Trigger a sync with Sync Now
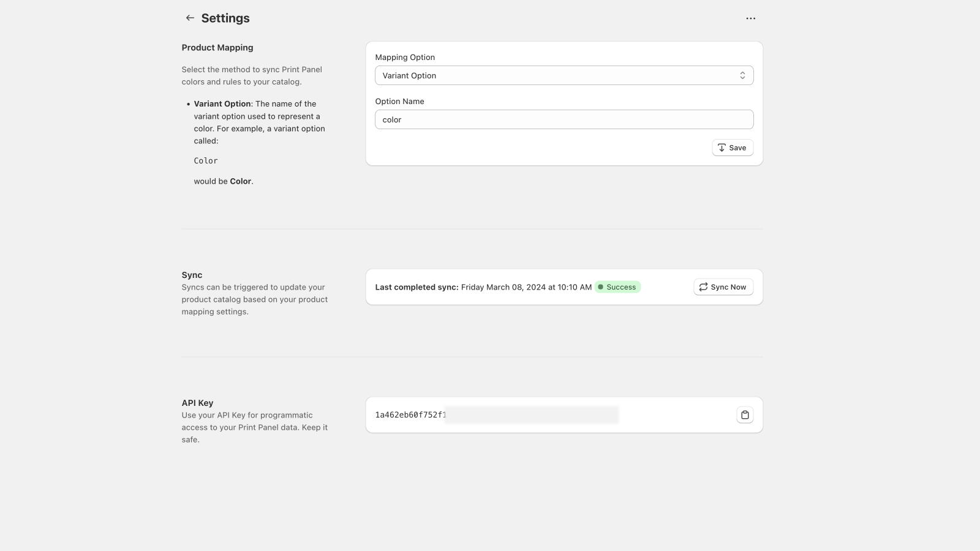 (723, 287)
